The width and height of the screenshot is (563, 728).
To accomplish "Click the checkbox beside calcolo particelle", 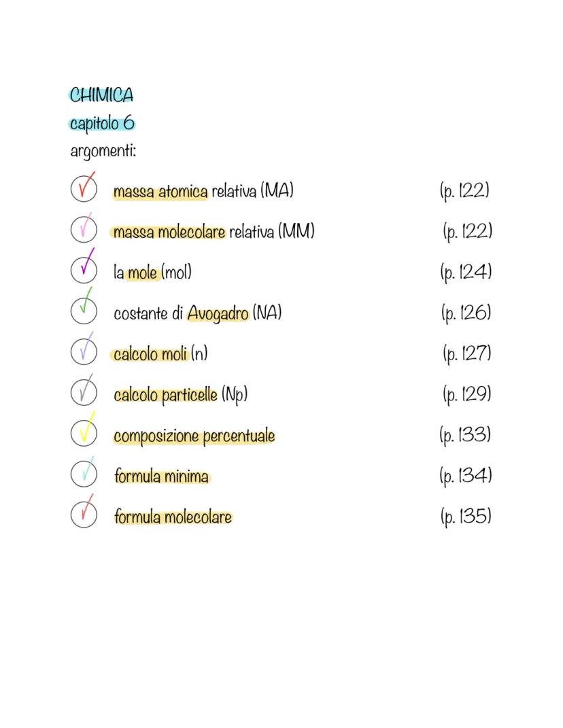I will click(x=83, y=392).
